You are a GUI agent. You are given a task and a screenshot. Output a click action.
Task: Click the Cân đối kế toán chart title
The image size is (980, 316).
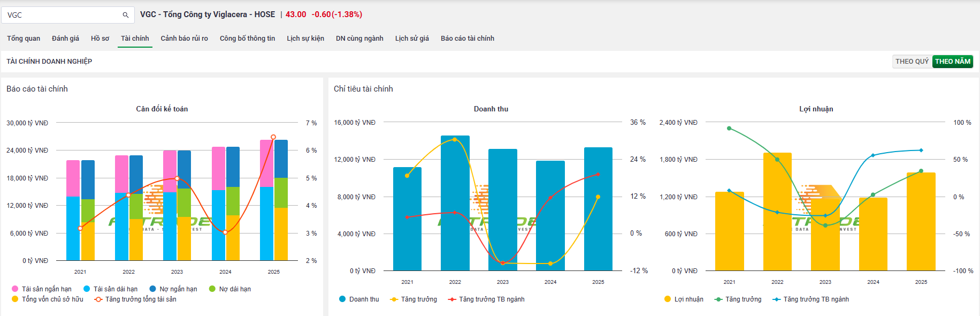(162, 109)
